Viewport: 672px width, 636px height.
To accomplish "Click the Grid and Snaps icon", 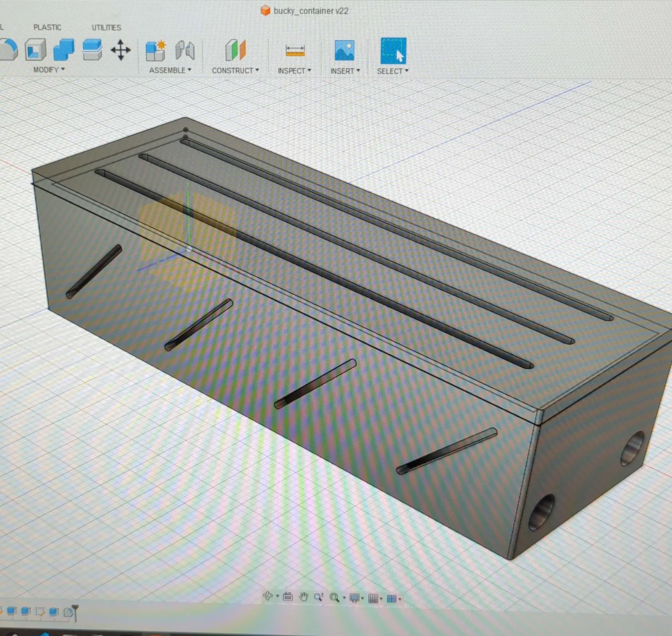I will point(373,598).
